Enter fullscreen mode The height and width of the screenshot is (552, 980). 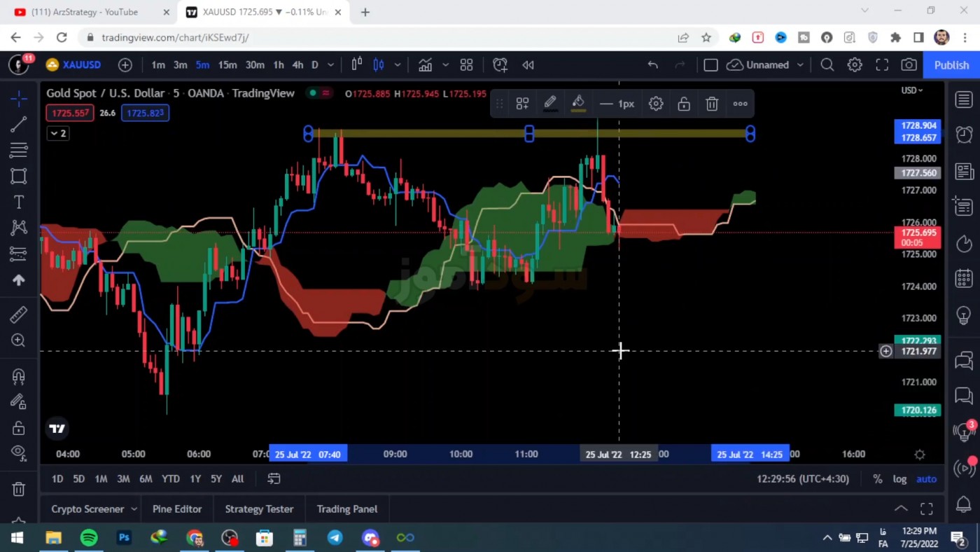click(x=882, y=64)
